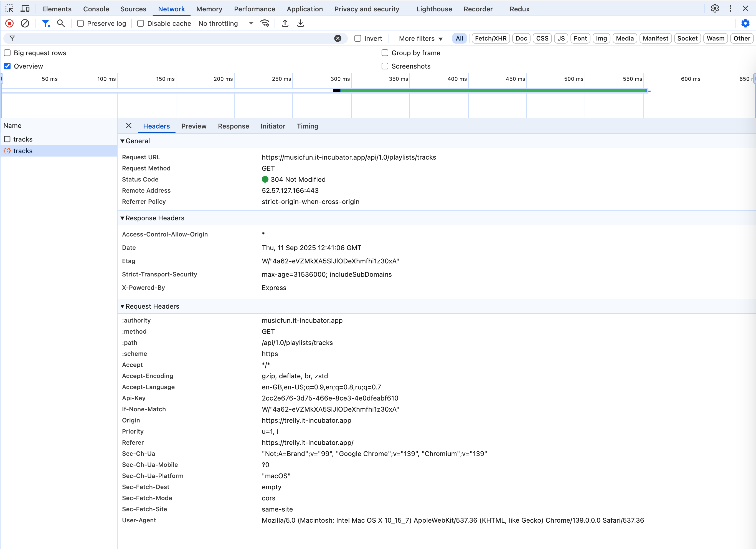Image resolution: width=756 pixels, height=549 pixels.
Task: Open the Timing tab
Action: pyautogui.click(x=307, y=126)
